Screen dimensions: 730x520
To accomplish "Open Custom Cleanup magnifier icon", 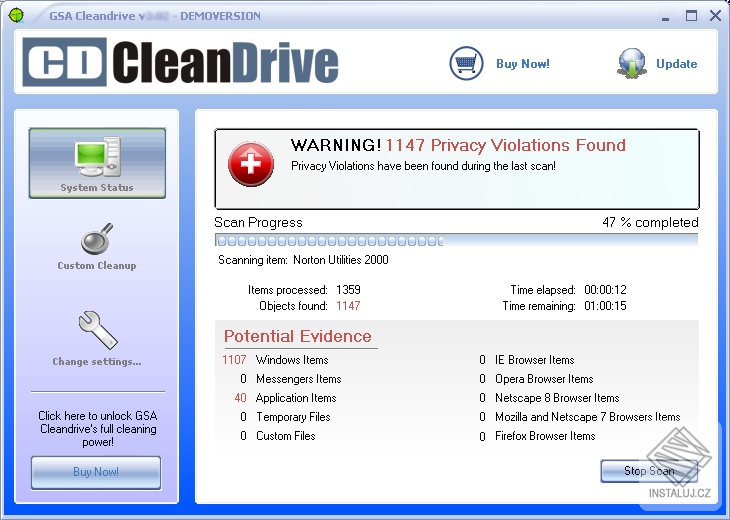I will pyautogui.click(x=97, y=238).
